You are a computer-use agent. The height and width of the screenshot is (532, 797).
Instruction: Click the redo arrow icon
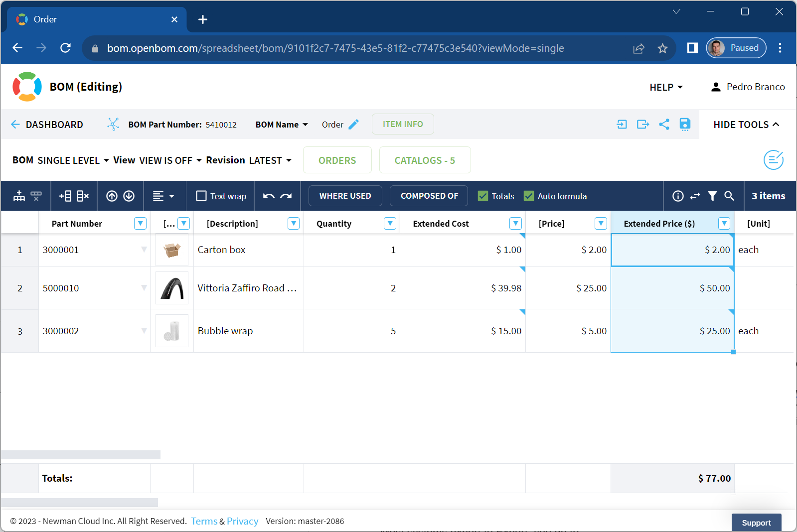[x=286, y=196]
